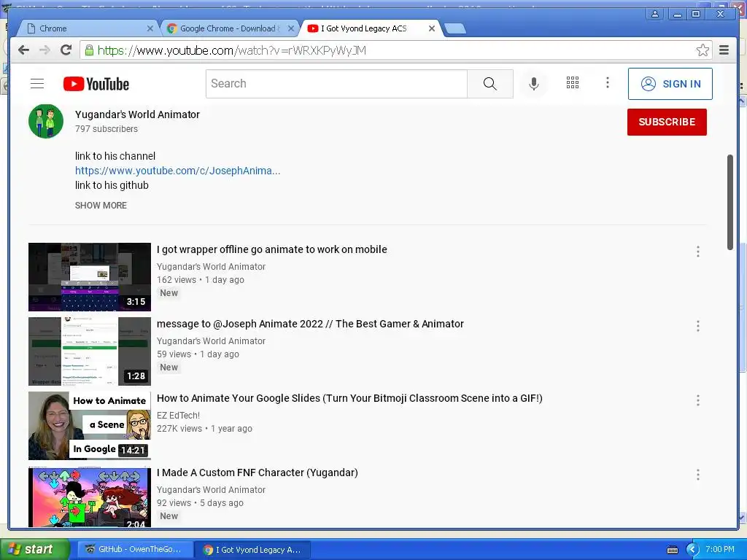Viewport: 747px width, 560px height.
Task: Open the FNF character video thumbnail
Action: [90, 497]
